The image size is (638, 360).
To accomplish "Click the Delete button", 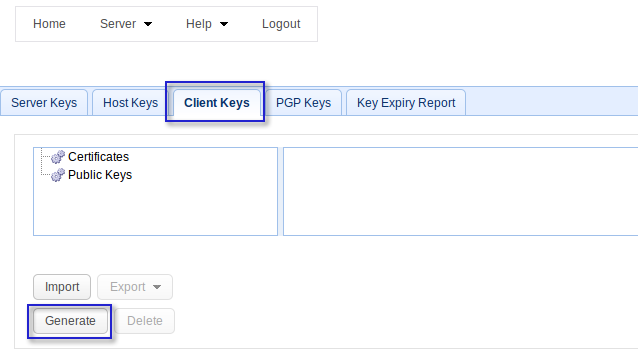I will pos(144,321).
